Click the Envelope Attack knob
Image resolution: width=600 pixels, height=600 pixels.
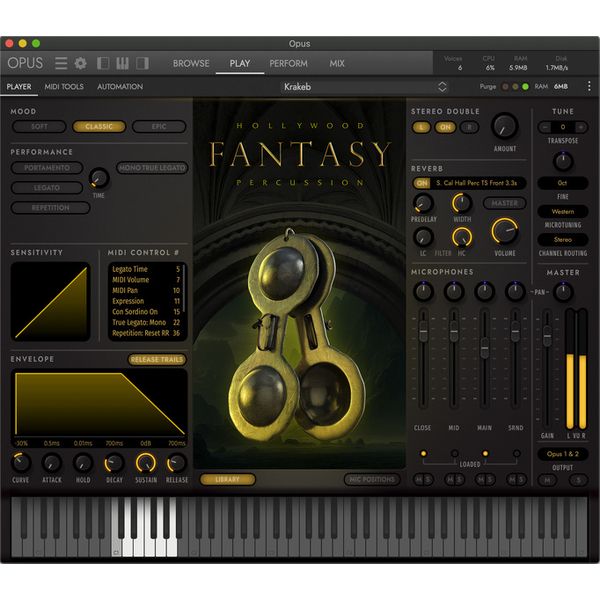click(52, 463)
